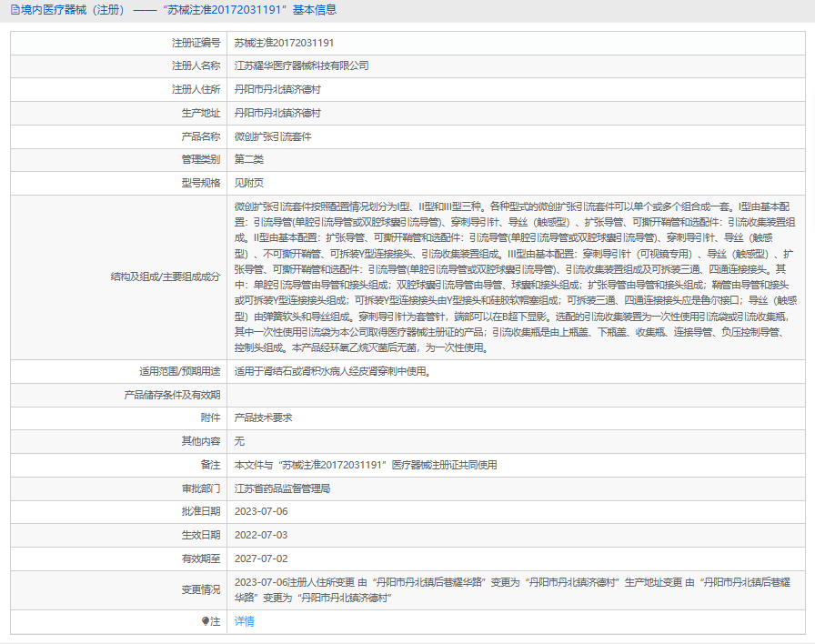The width and height of the screenshot is (815, 644).
Task: Select change record text starting 2023-07-06注册人住所变更
Action: pyautogui.click(x=512, y=590)
